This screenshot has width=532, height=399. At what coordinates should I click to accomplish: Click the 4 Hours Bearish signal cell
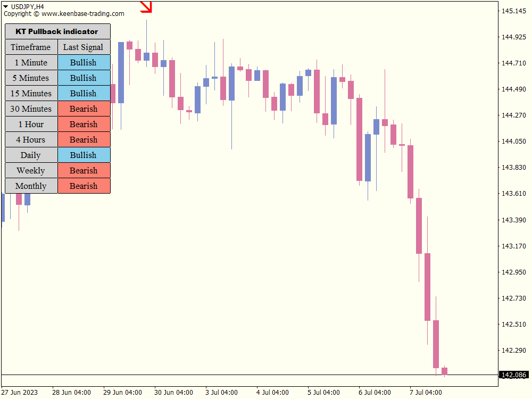[x=84, y=139]
